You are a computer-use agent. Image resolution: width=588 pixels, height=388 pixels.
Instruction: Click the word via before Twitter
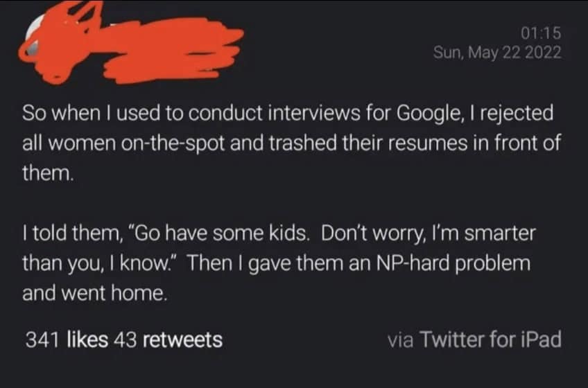pyautogui.click(x=401, y=339)
